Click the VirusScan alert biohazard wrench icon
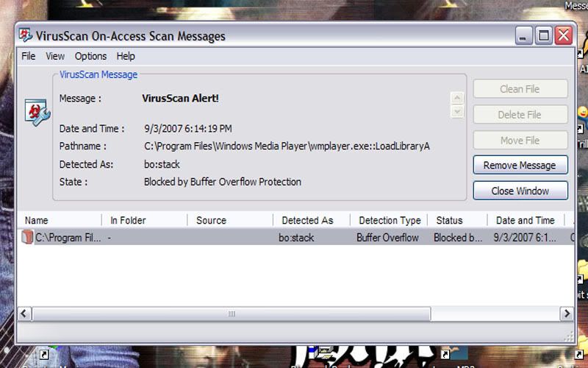The height and width of the screenshot is (368, 588). point(37,113)
